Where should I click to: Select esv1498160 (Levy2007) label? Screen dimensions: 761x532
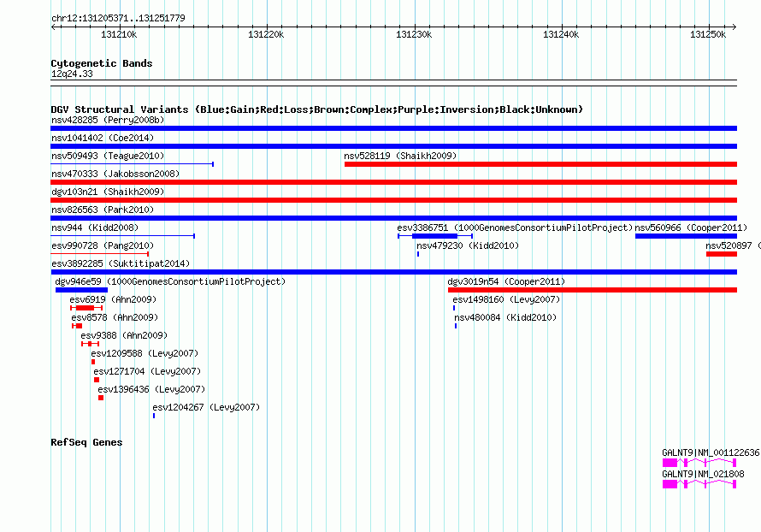[x=506, y=299]
